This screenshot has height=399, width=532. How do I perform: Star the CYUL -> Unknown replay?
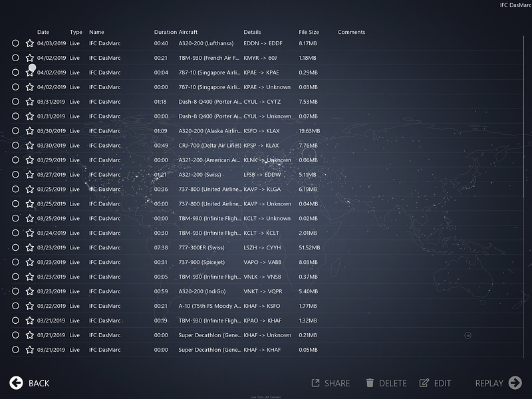point(30,116)
